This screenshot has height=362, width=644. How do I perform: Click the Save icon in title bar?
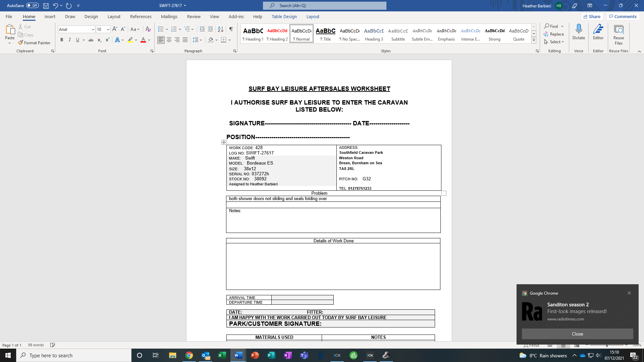pyautogui.click(x=46, y=6)
